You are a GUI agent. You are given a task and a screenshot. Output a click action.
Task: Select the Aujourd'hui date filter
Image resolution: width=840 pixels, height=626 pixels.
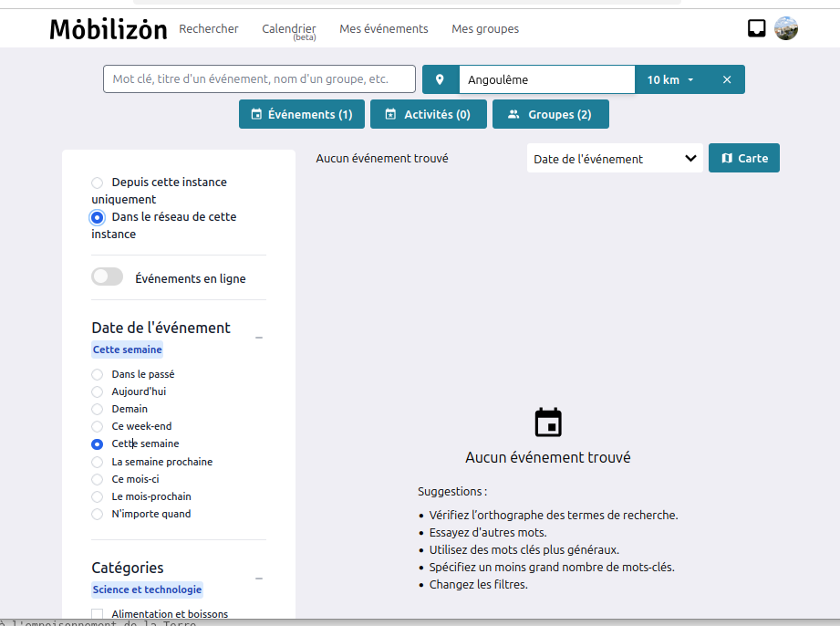pyautogui.click(x=98, y=391)
